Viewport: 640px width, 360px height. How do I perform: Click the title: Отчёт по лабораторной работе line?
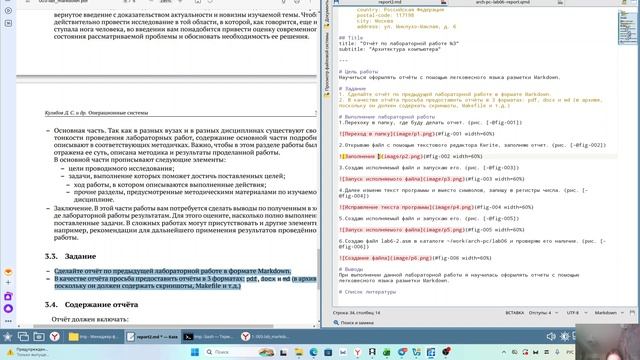pos(398,43)
